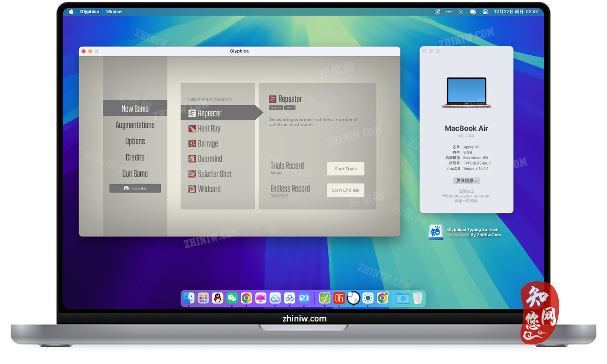Open Credits in main menu
Viewport: 607px width, 364px height.
click(135, 157)
